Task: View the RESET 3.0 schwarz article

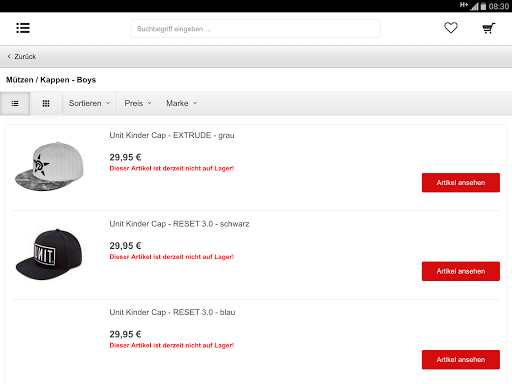Action: pos(461,271)
